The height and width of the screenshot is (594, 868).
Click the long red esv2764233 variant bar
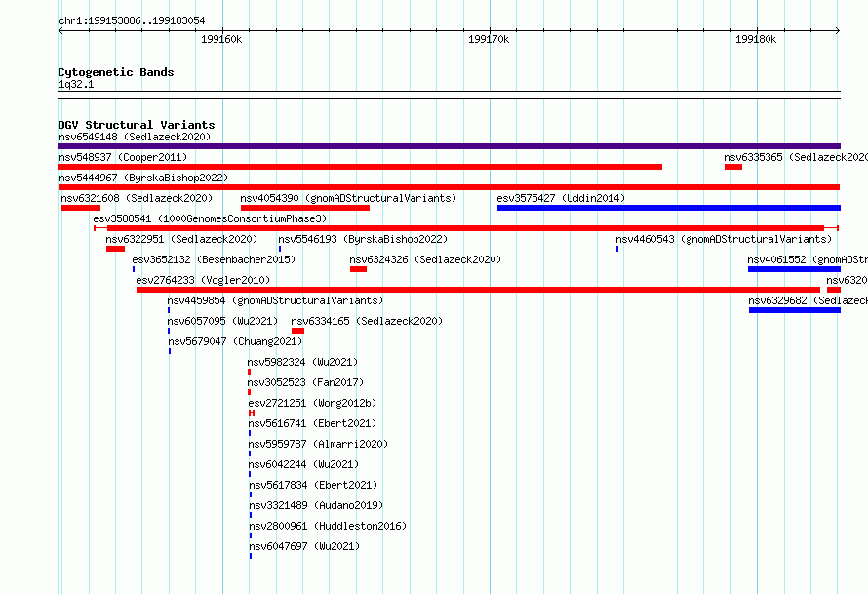tap(478, 290)
